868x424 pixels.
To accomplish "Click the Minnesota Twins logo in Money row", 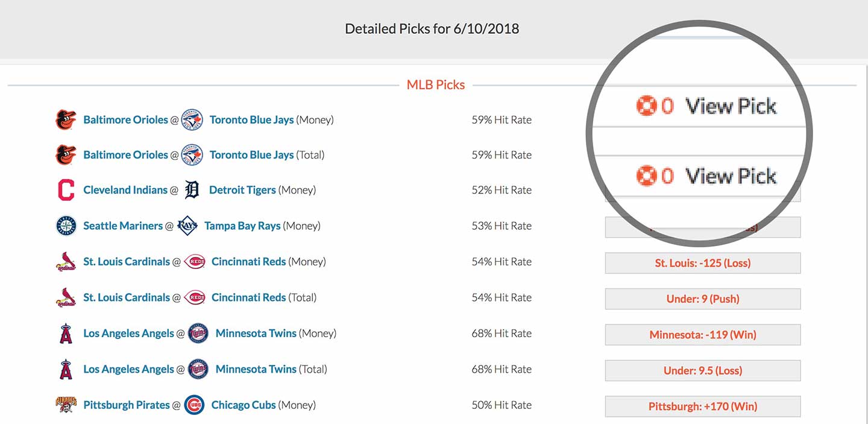I will 198,334.
